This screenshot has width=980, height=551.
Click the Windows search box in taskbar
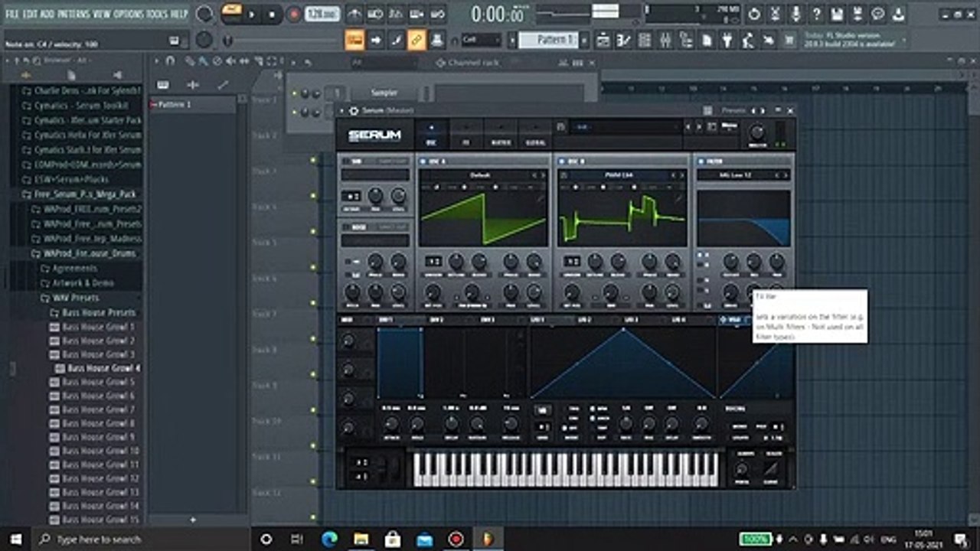click(100, 539)
